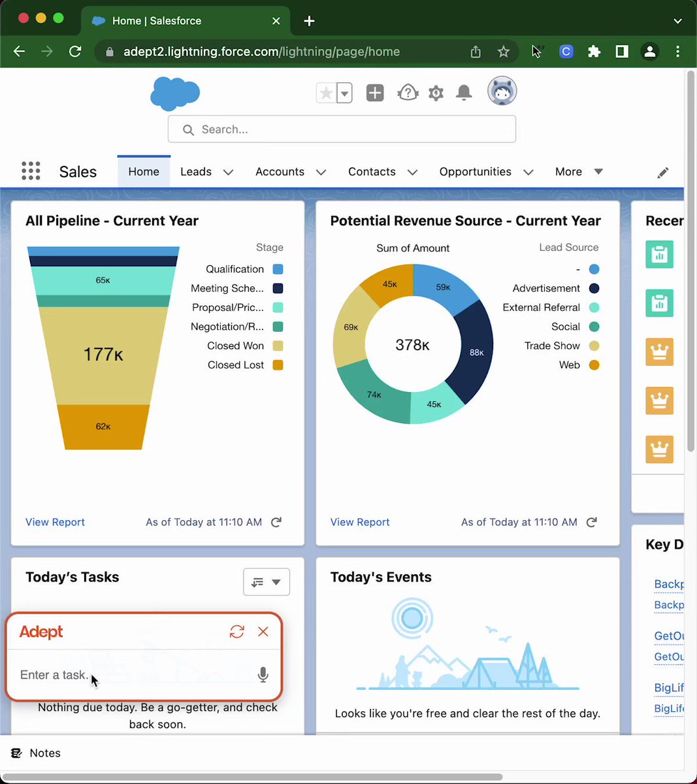This screenshot has width=697, height=784.
Task: Toggle the browser side panel icon
Action: coord(622,52)
